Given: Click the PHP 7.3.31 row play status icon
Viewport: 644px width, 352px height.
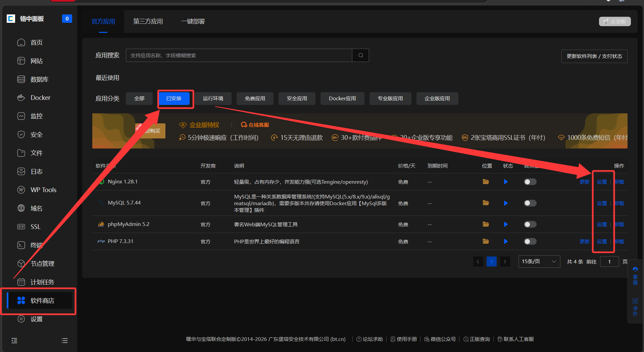Looking at the screenshot, I should [x=506, y=241].
